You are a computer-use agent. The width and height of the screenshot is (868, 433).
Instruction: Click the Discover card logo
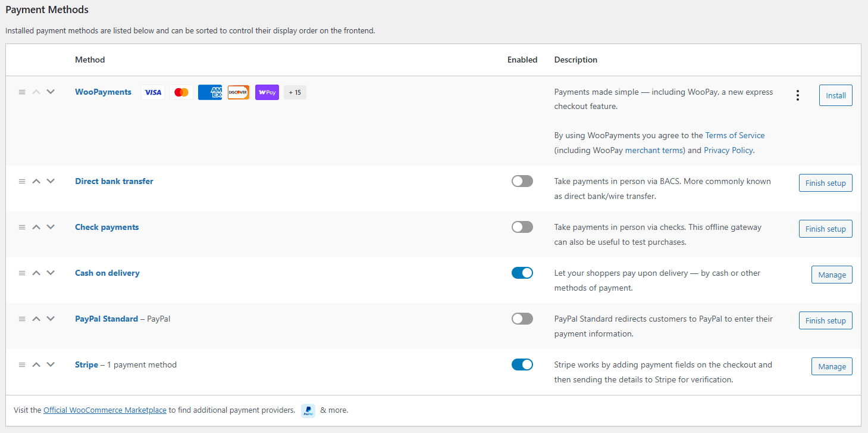click(x=239, y=92)
